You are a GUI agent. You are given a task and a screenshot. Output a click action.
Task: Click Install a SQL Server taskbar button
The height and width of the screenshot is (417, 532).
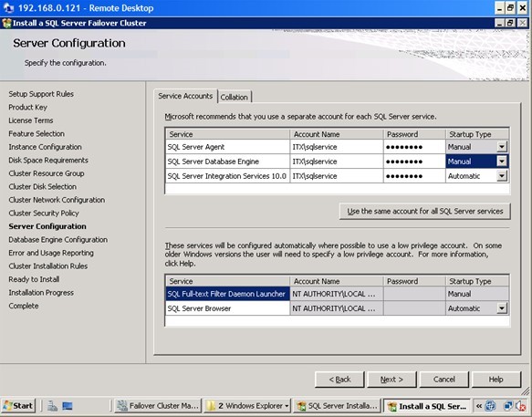(x=427, y=406)
